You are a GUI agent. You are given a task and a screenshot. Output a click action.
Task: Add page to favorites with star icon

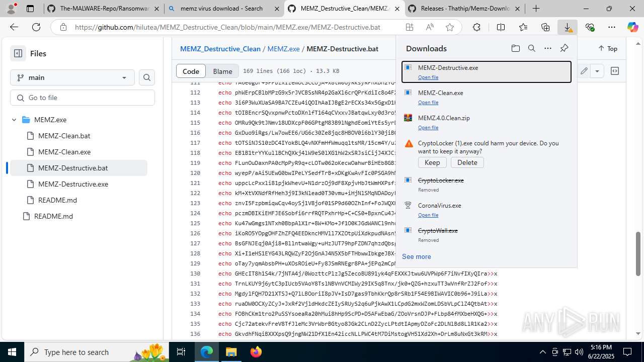pyautogui.click(x=450, y=28)
